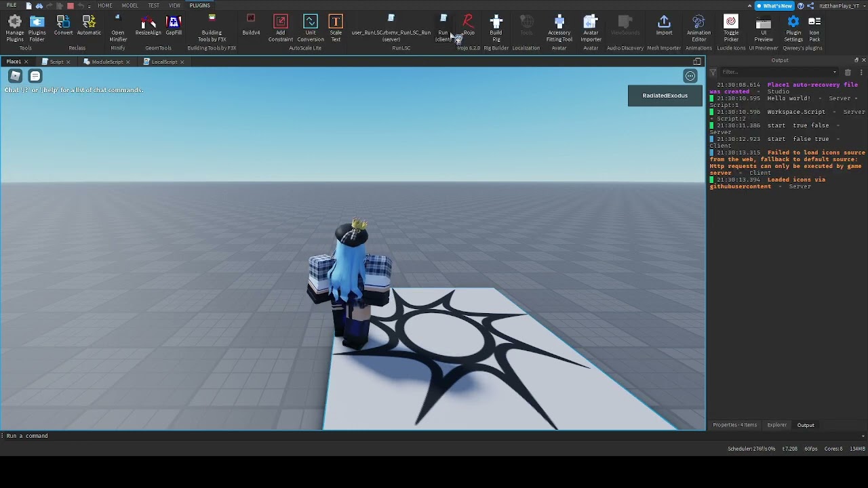Click the Output filter funnel icon
The image size is (868, 488).
(713, 72)
